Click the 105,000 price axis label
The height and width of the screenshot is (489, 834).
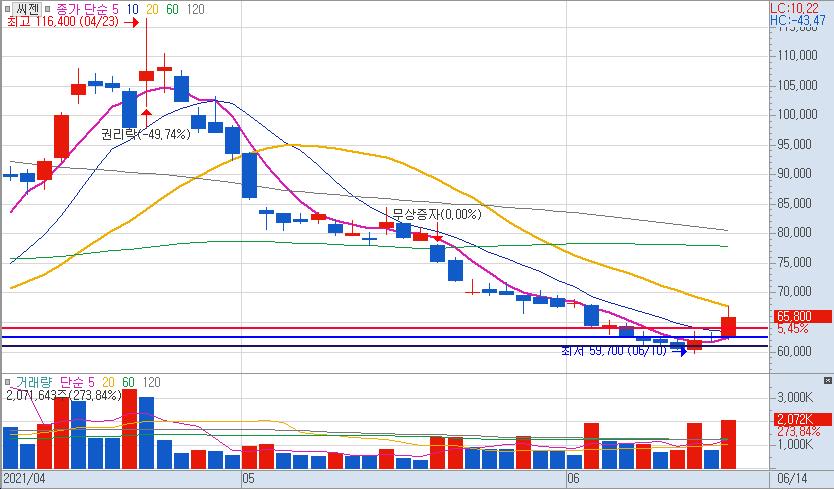(x=797, y=85)
